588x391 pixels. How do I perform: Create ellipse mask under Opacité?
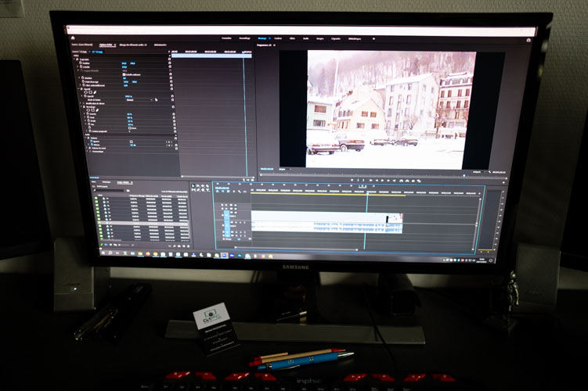tap(85, 92)
